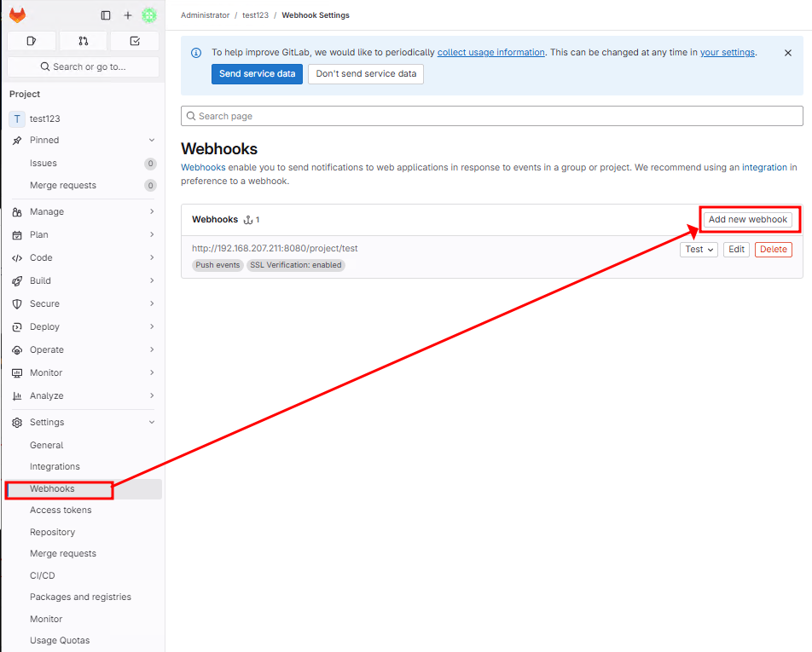
Task: Expand the Analyze section chevron
Action: point(152,395)
